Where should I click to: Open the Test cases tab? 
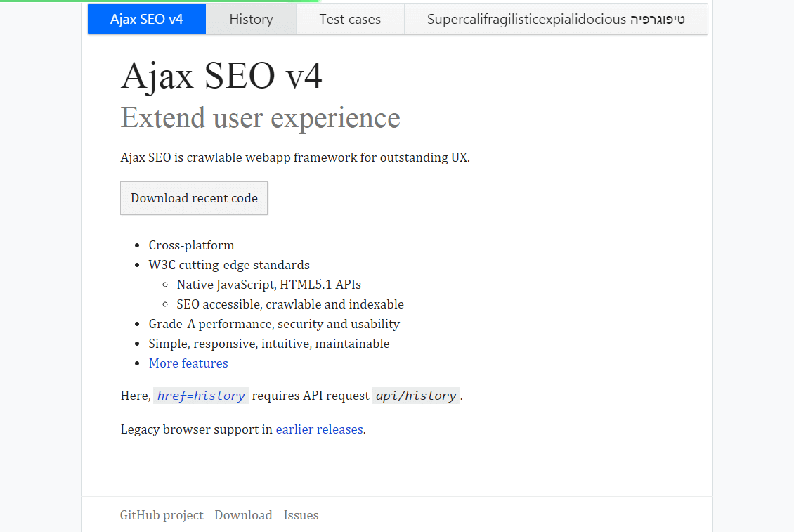(350, 19)
